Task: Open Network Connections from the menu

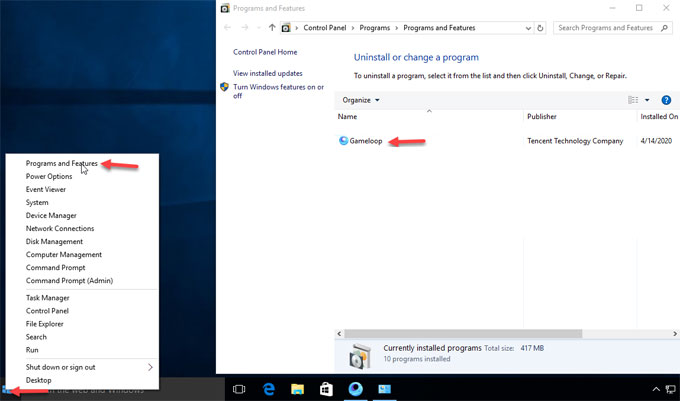Action: point(60,228)
